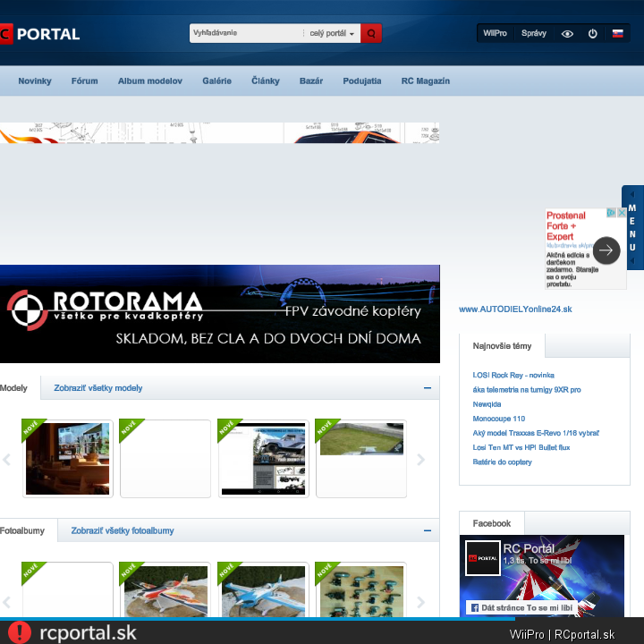Go to Novinky menu item
The width and height of the screenshot is (644, 644).
[35, 80]
